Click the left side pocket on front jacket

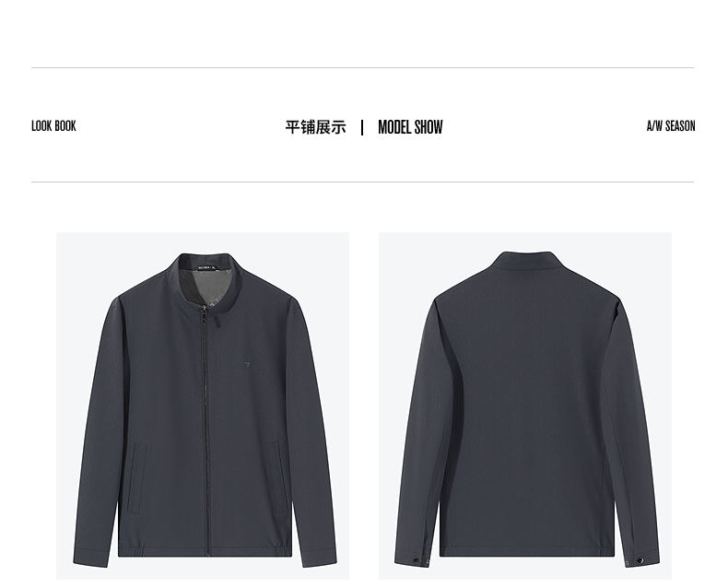(135, 478)
